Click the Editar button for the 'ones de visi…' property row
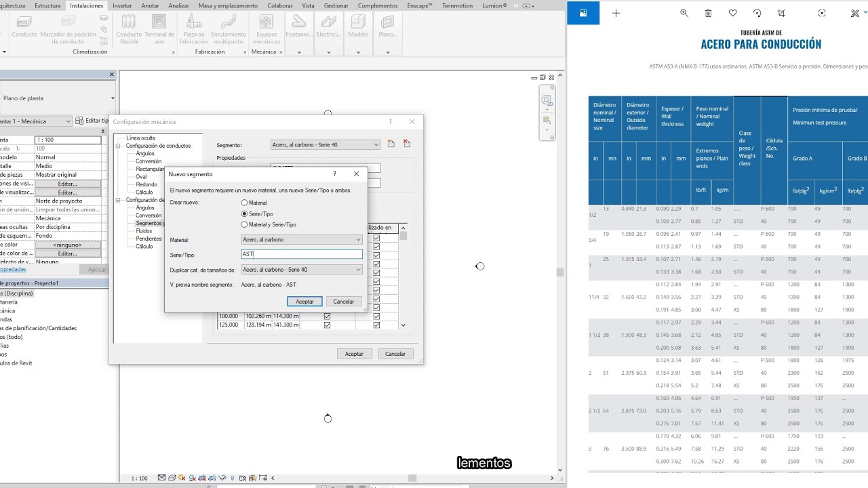 67,184
